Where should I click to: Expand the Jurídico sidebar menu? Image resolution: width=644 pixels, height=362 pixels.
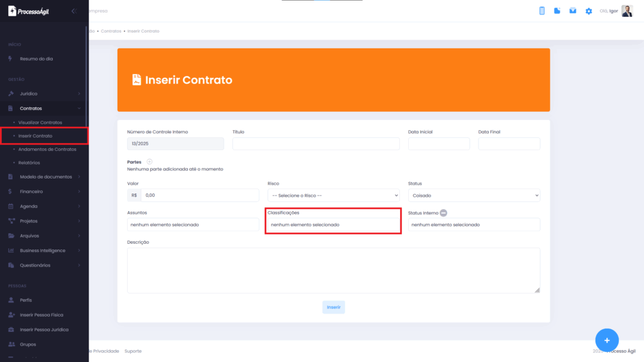click(x=45, y=94)
